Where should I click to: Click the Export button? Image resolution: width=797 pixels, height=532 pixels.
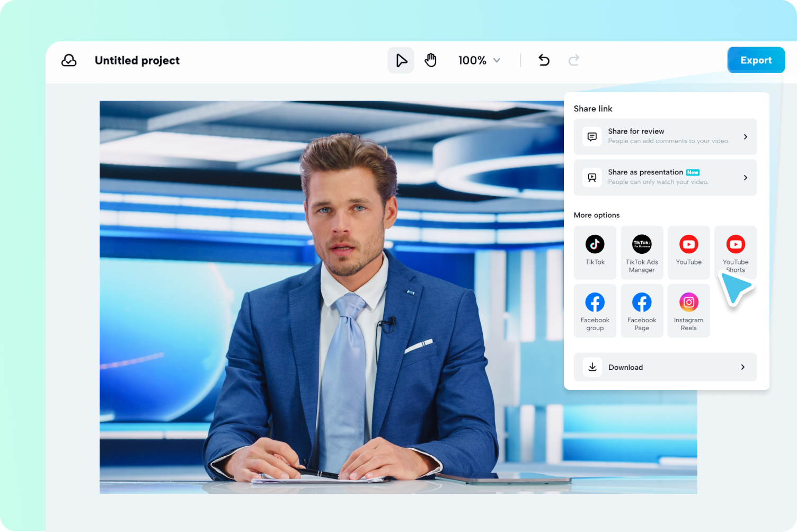(x=756, y=60)
